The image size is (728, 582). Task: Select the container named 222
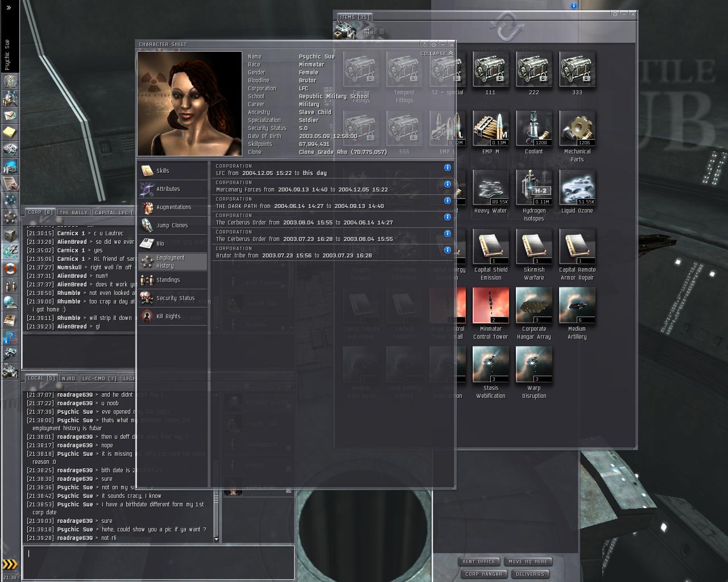click(534, 73)
